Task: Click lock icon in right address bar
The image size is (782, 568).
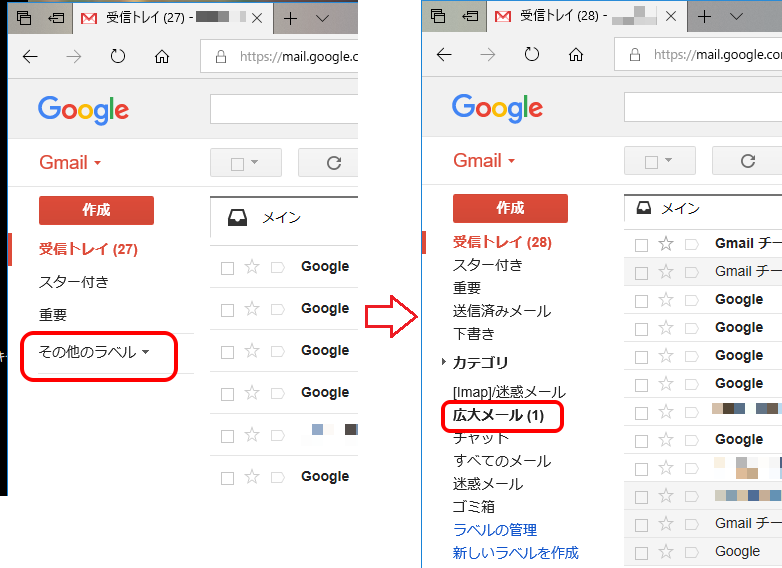Action: pyautogui.click(x=635, y=54)
